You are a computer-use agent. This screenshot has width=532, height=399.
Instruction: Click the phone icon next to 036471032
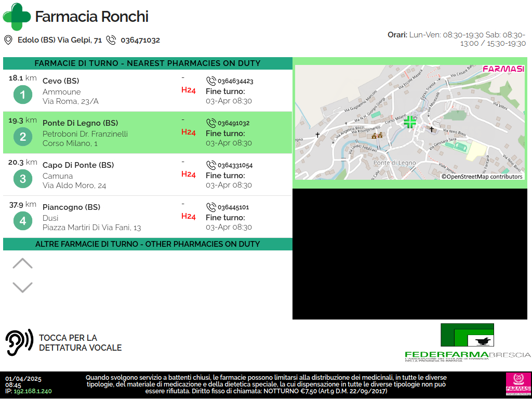click(111, 40)
